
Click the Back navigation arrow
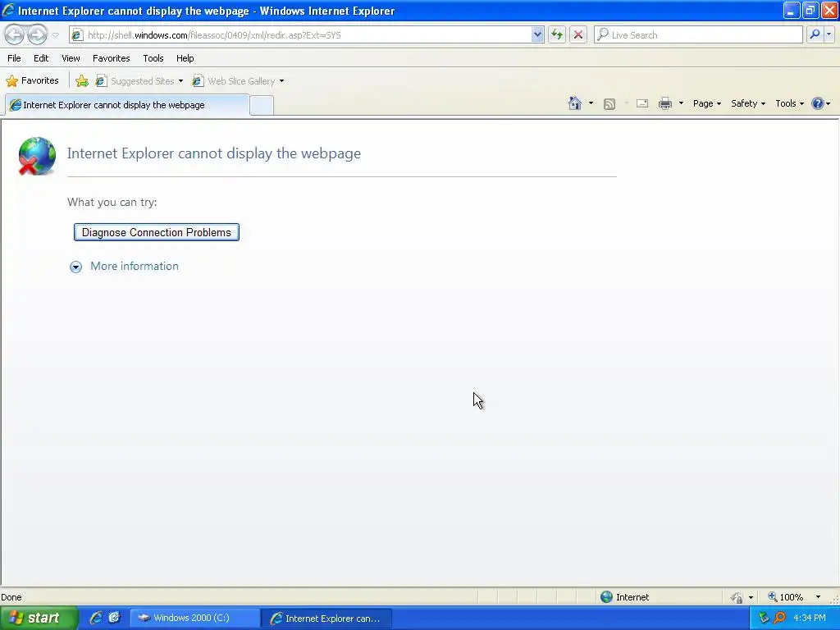click(x=15, y=34)
